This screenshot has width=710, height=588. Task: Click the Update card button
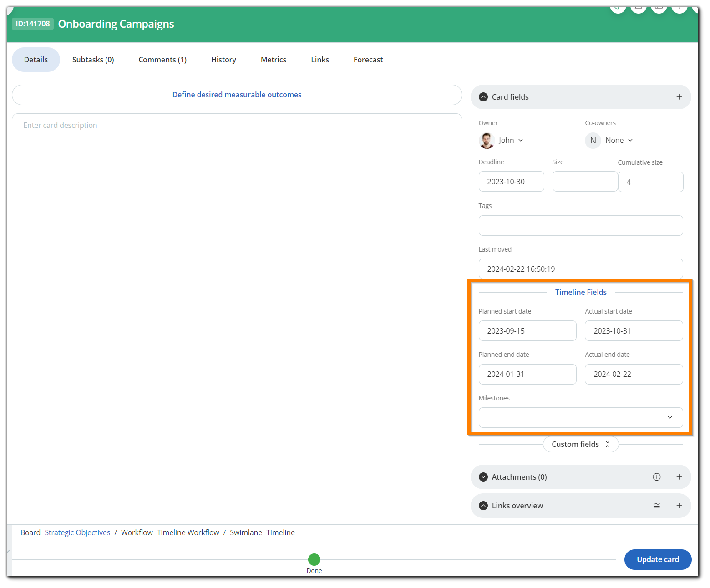[x=658, y=559]
